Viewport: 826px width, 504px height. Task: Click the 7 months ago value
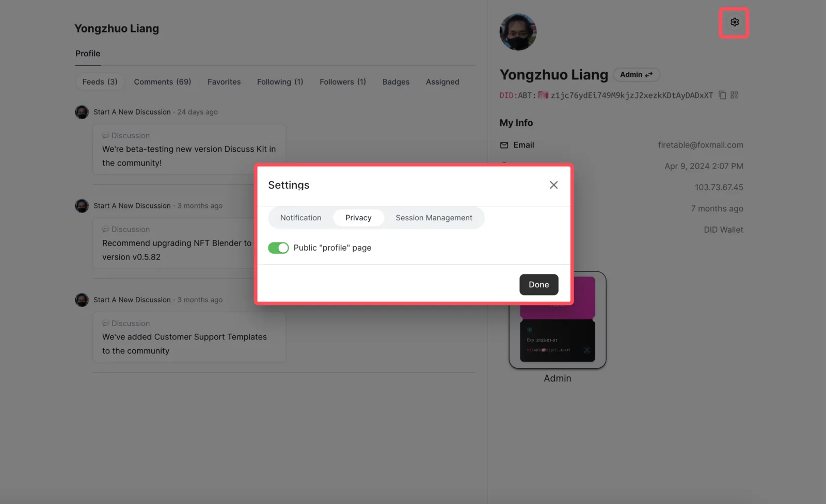(x=717, y=208)
